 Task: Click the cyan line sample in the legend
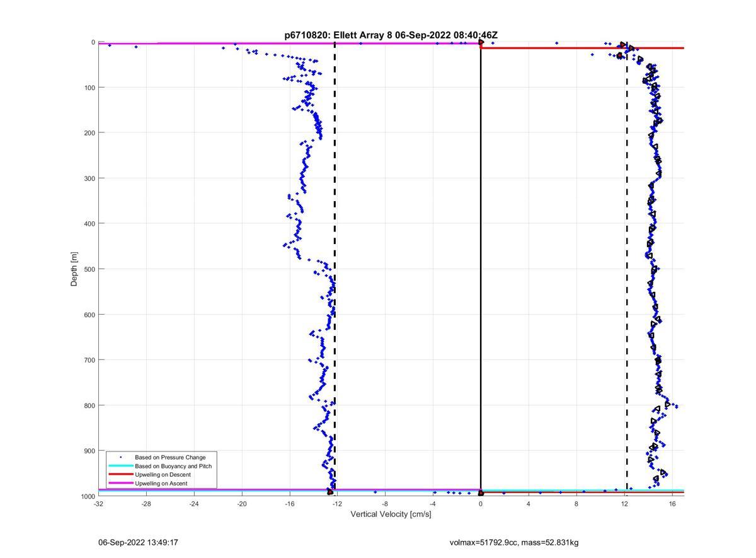[120, 466]
